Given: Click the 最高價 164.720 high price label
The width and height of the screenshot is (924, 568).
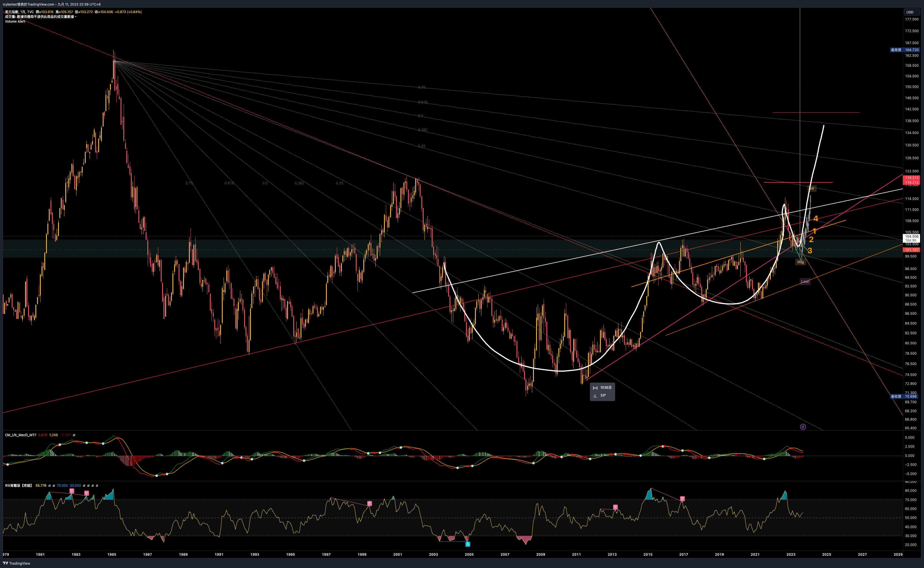Looking at the screenshot, I should pyautogui.click(x=905, y=50).
